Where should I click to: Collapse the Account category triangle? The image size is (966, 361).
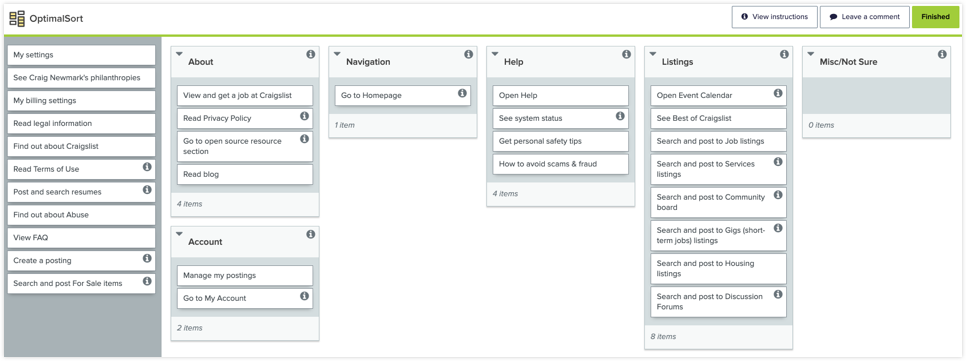[179, 234]
